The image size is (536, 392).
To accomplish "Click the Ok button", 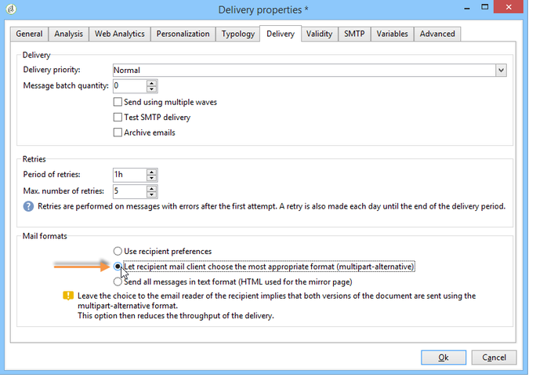I will pos(443,357).
